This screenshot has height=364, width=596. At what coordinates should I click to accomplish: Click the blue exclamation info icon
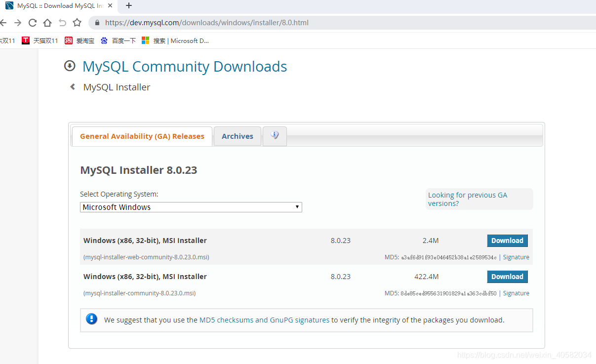pyautogui.click(x=91, y=319)
